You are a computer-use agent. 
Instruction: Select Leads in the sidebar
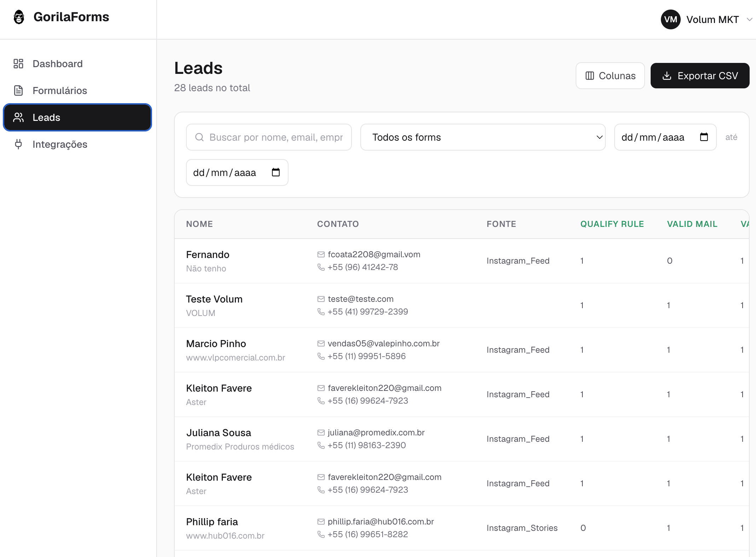coord(77,117)
